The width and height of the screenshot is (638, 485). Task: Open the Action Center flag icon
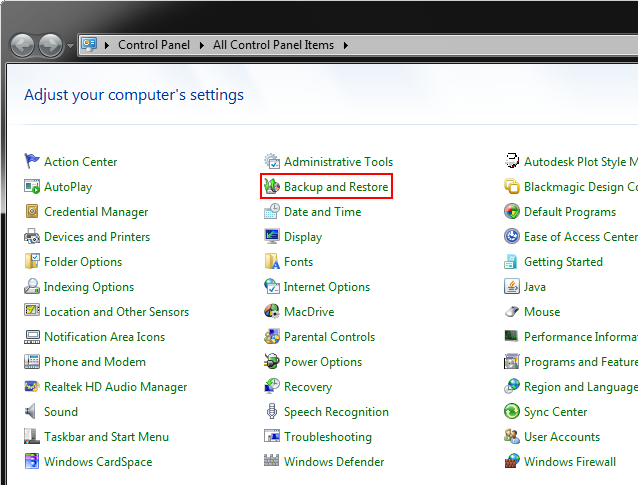(x=32, y=162)
